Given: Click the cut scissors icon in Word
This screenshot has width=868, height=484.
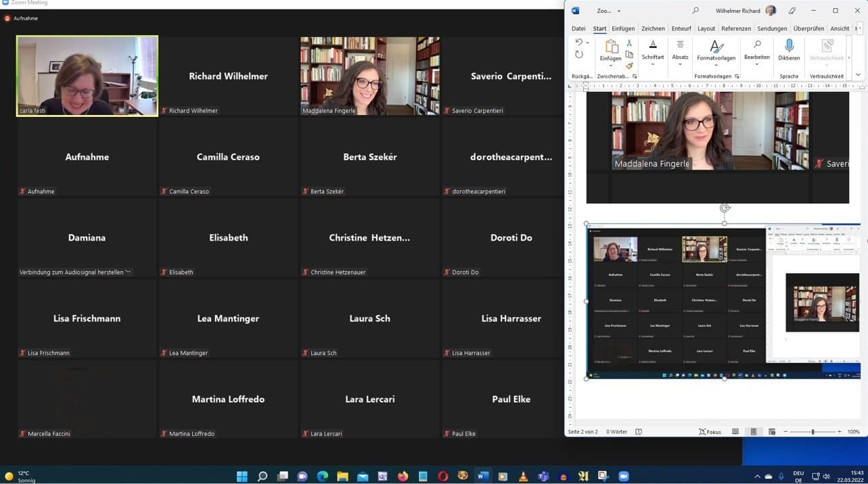Looking at the screenshot, I should [629, 43].
